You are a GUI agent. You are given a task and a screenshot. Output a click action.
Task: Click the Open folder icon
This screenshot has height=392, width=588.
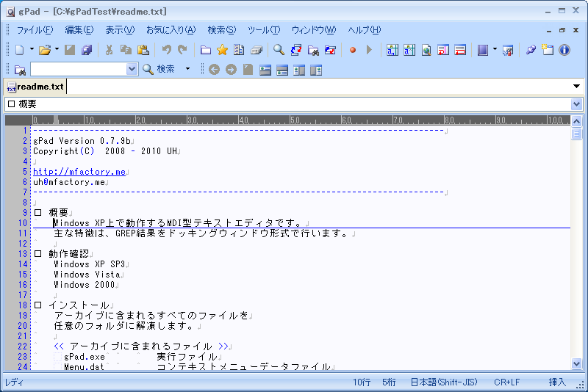coord(44,50)
